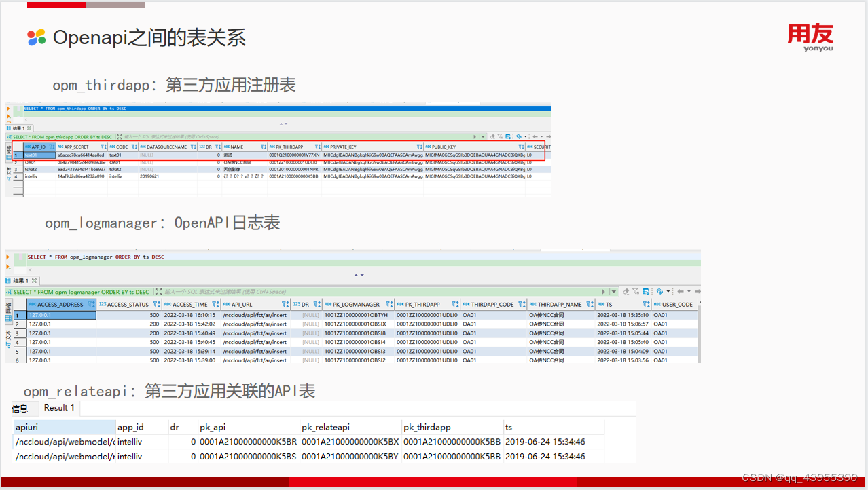
Task: Click the filter icon on ACCESS_ADDRESS column header
Action: pyautogui.click(x=89, y=304)
